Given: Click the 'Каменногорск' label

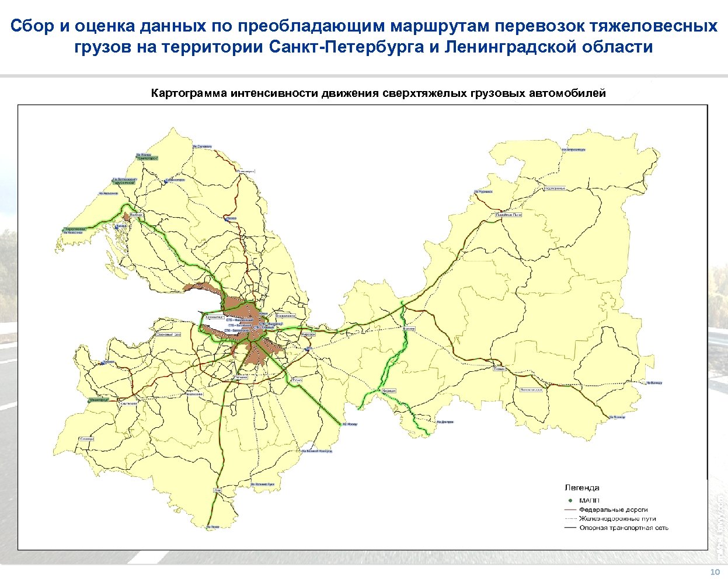Looking at the screenshot, I should 175,180.
